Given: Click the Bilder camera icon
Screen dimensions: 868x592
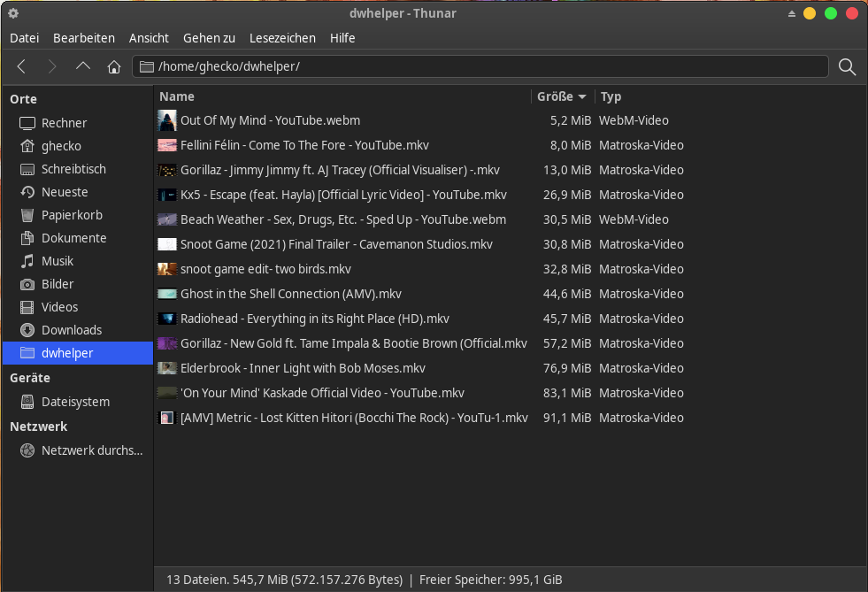Looking at the screenshot, I should 27,284.
